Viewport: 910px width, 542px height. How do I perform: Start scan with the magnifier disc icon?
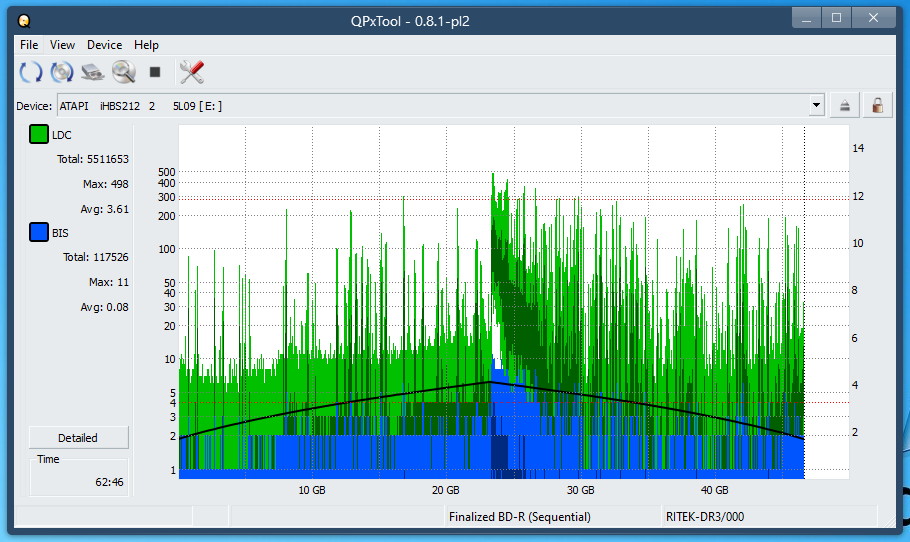[x=124, y=72]
